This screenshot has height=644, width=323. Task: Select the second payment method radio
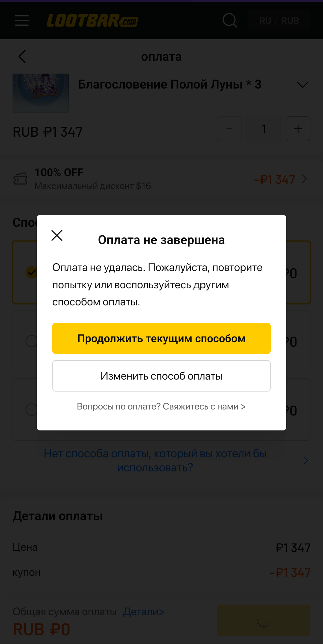[x=31, y=341]
